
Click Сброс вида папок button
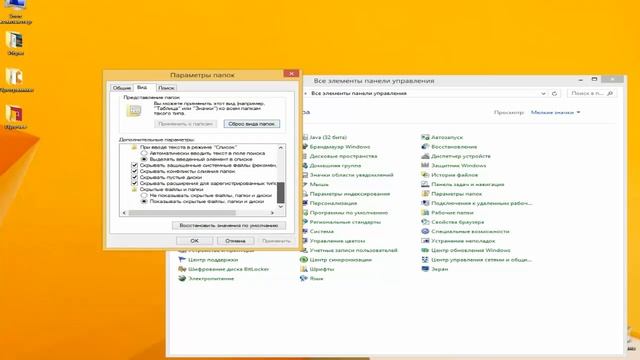251,124
